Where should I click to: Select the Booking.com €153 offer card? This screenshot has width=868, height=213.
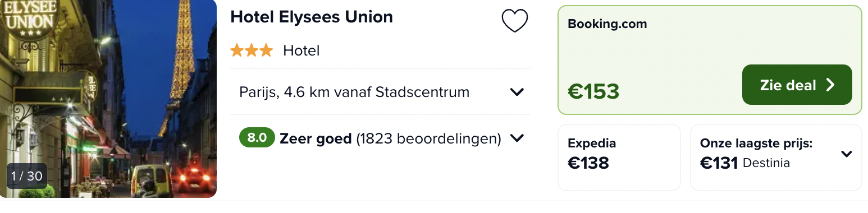click(710, 60)
